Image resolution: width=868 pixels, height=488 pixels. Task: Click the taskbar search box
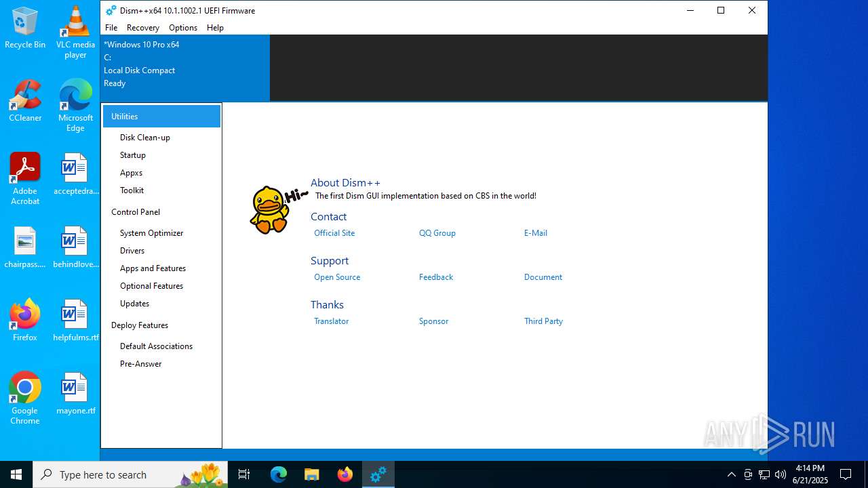(132, 474)
